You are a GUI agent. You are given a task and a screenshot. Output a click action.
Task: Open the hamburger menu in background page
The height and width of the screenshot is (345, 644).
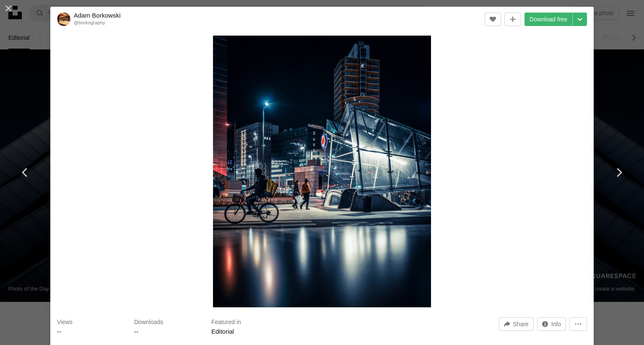tap(631, 13)
